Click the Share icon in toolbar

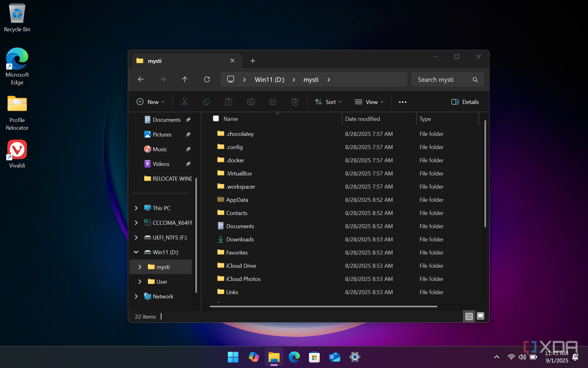click(273, 102)
